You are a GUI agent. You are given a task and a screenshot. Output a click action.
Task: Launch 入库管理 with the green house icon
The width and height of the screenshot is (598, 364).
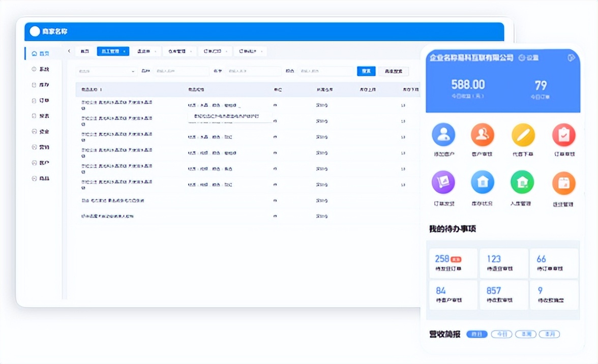pyautogui.click(x=522, y=182)
